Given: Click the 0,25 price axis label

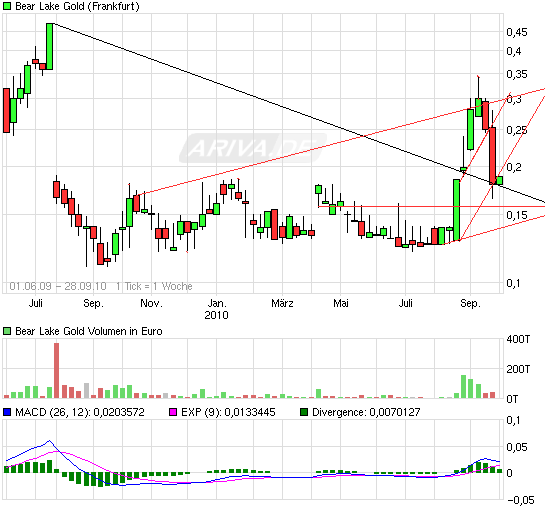Looking at the screenshot, I should pyautogui.click(x=517, y=130).
